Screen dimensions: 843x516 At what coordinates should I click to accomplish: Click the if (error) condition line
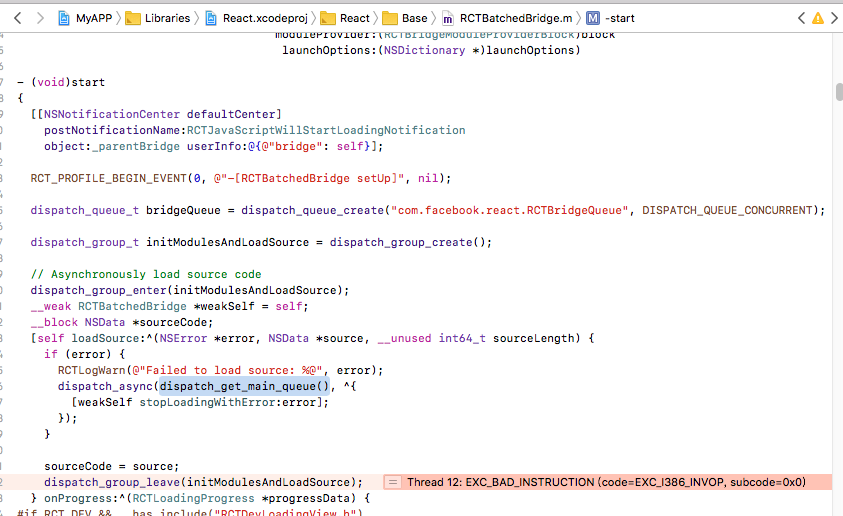coord(84,354)
